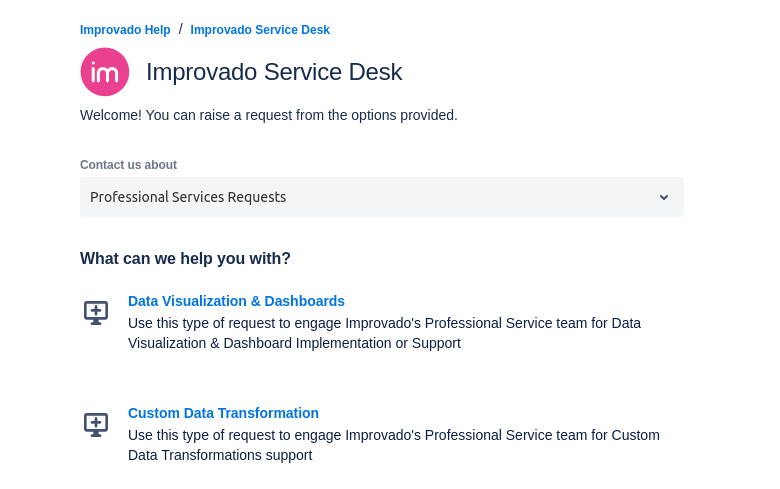Click the 'Professional Services Requests' selected value
The image size is (780, 489).
[188, 197]
